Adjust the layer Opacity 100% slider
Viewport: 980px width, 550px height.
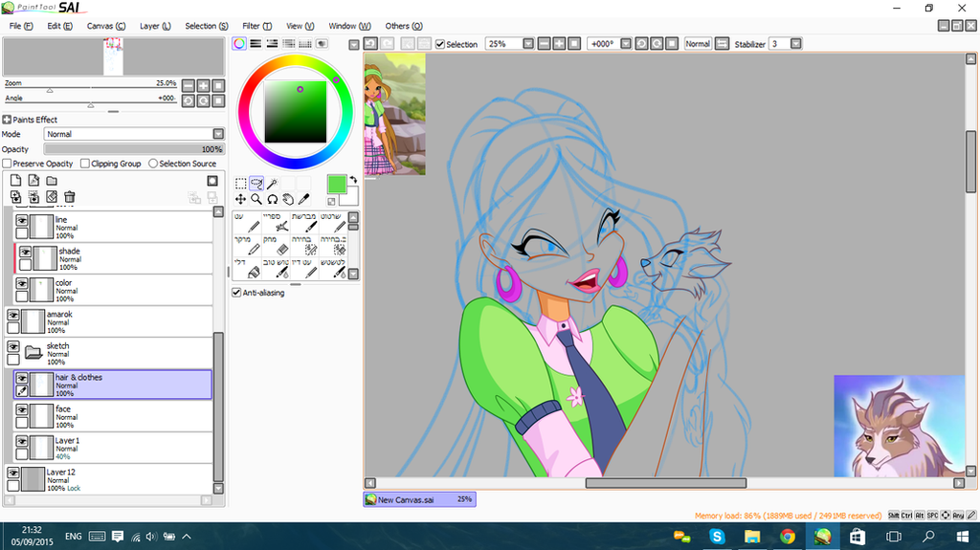pyautogui.click(x=134, y=149)
